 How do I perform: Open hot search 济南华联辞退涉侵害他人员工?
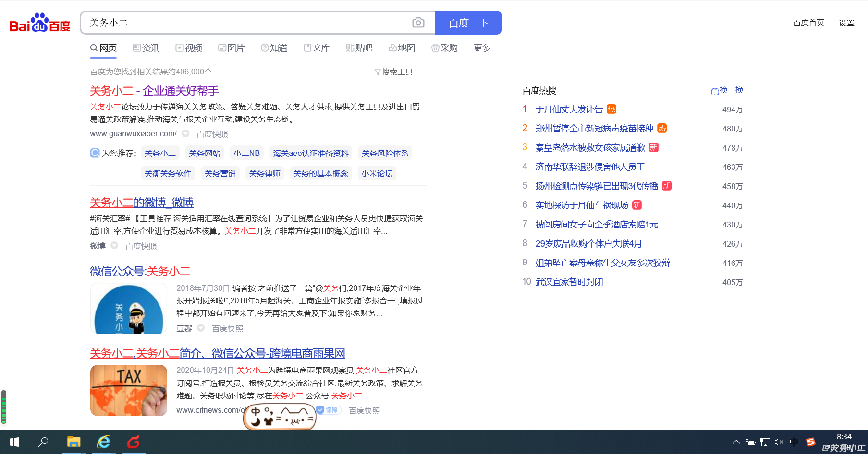pyautogui.click(x=590, y=167)
